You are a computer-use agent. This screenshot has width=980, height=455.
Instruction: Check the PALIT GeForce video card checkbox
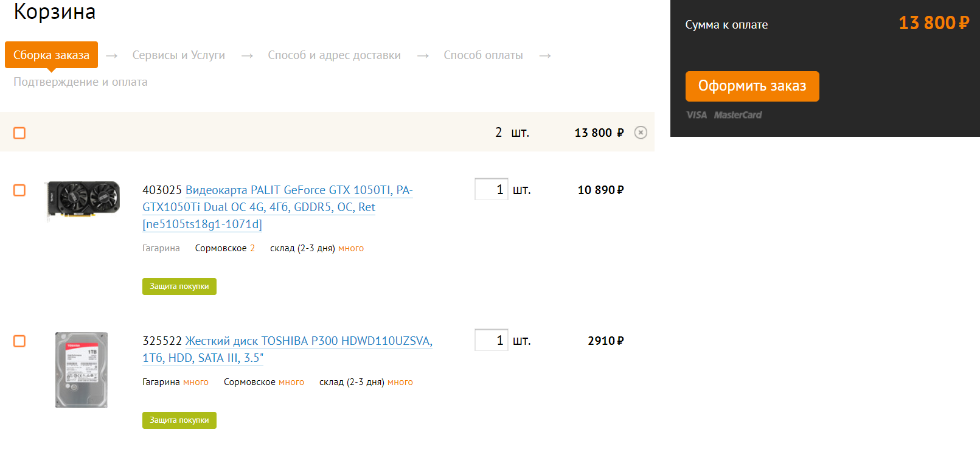pos(19,190)
